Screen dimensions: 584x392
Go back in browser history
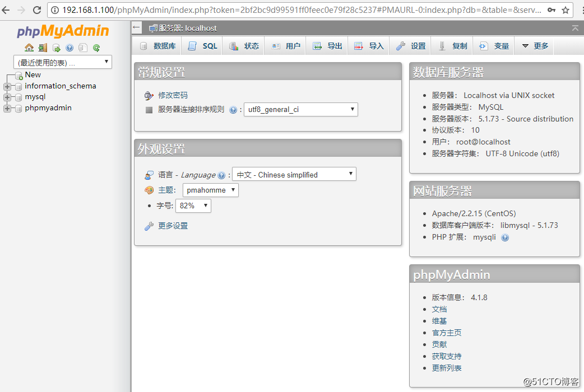[6, 10]
